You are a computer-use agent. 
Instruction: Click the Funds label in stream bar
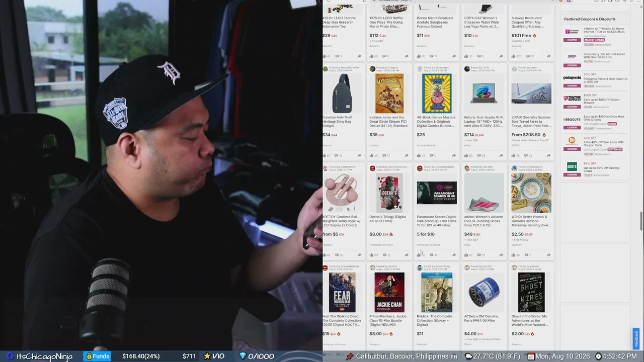(x=101, y=356)
